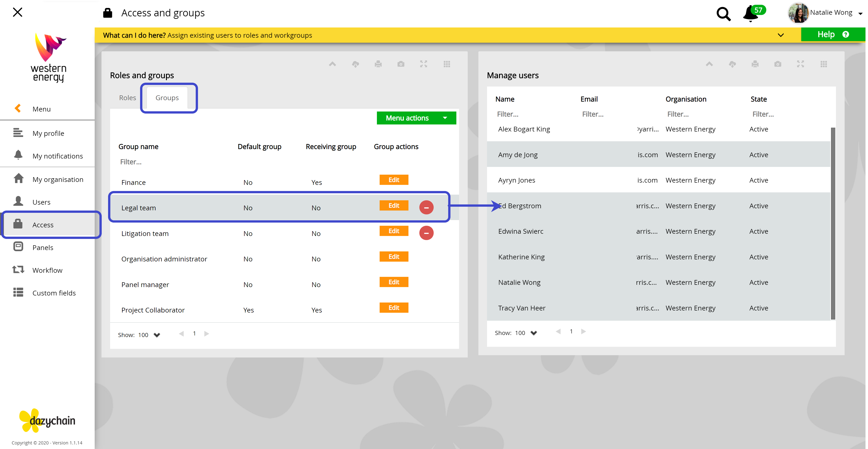Maximize the Manage users panel (fullscreen icon)
868x449 pixels.
tap(801, 64)
